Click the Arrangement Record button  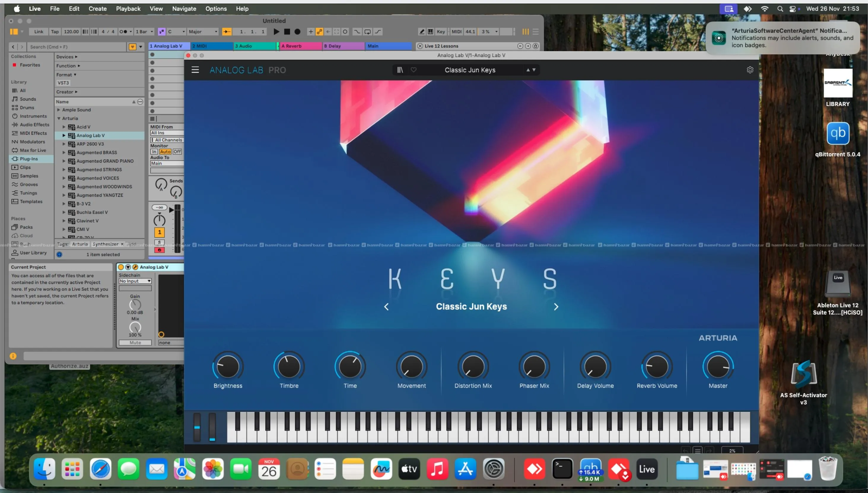point(297,31)
